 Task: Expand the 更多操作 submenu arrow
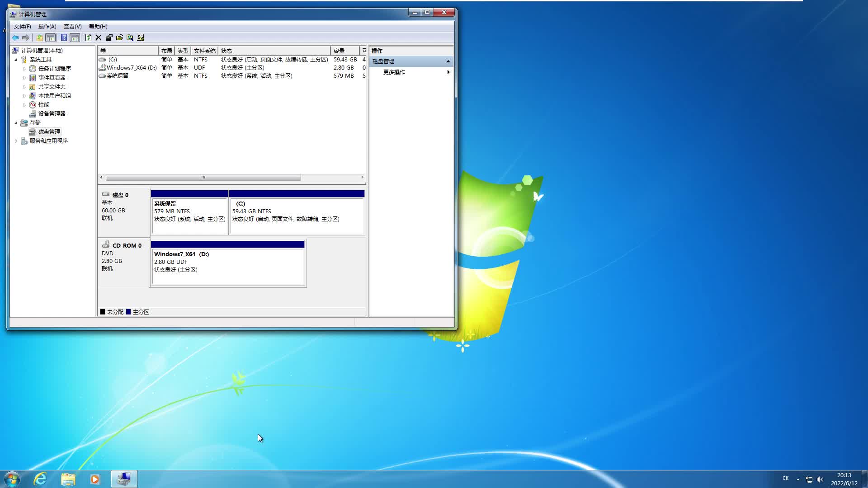coord(448,72)
